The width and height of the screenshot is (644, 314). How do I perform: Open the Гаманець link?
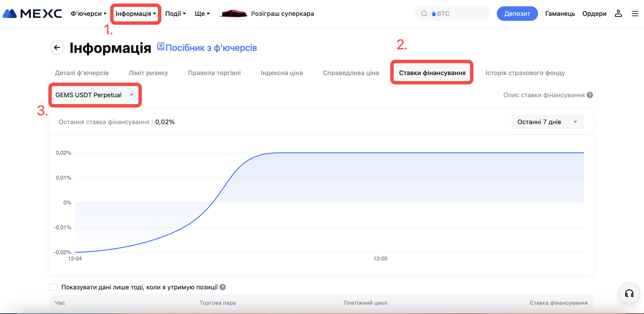point(560,14)
